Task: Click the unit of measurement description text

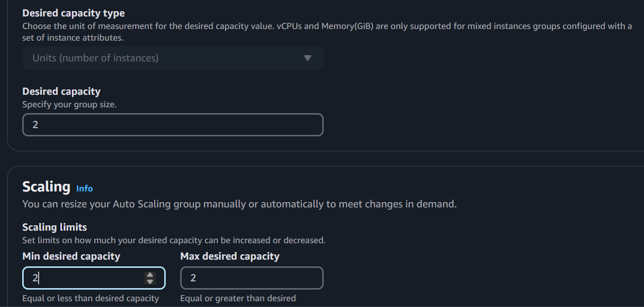Action: point(327,31)
